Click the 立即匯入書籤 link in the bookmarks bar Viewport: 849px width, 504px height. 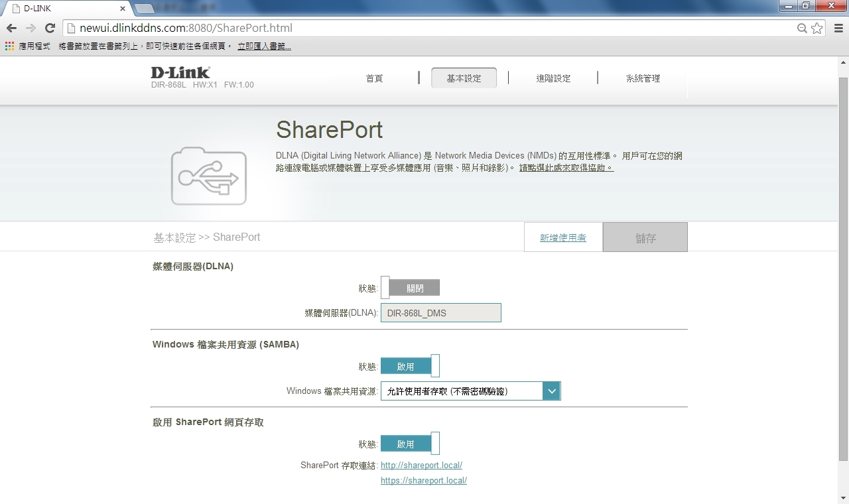click(264, 46)
